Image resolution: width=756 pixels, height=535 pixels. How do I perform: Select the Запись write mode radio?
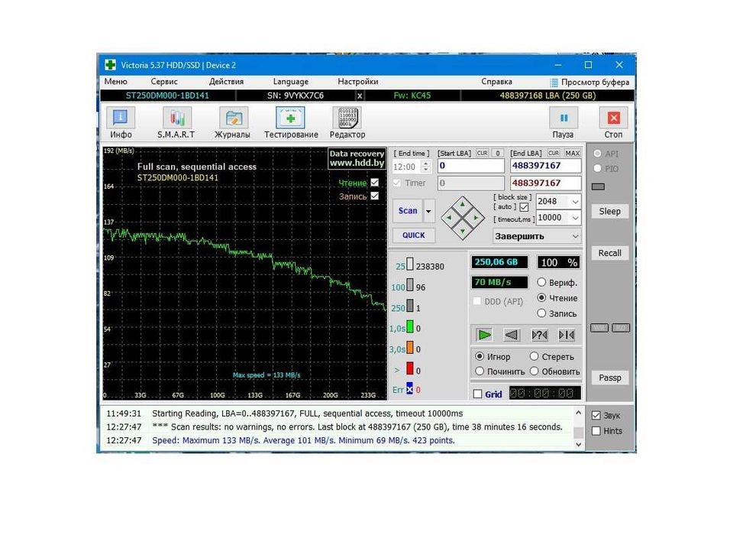pyautogui.click(x=541, y=313)
